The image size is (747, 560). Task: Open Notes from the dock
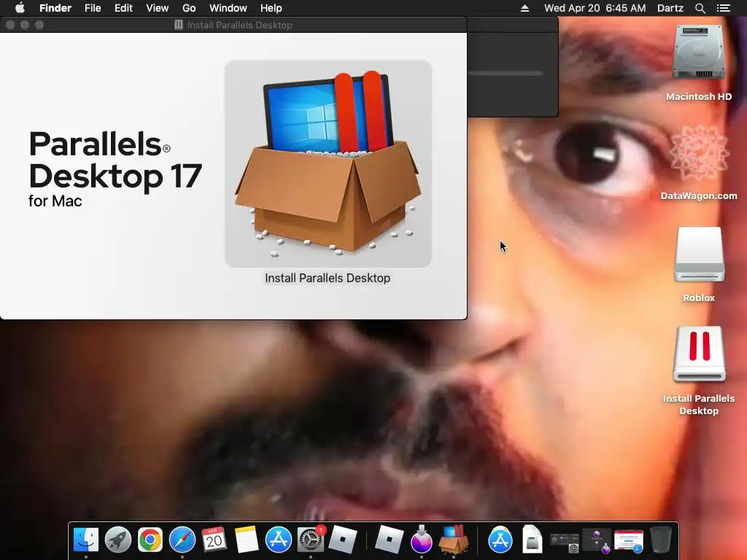[x=247, y=540]
